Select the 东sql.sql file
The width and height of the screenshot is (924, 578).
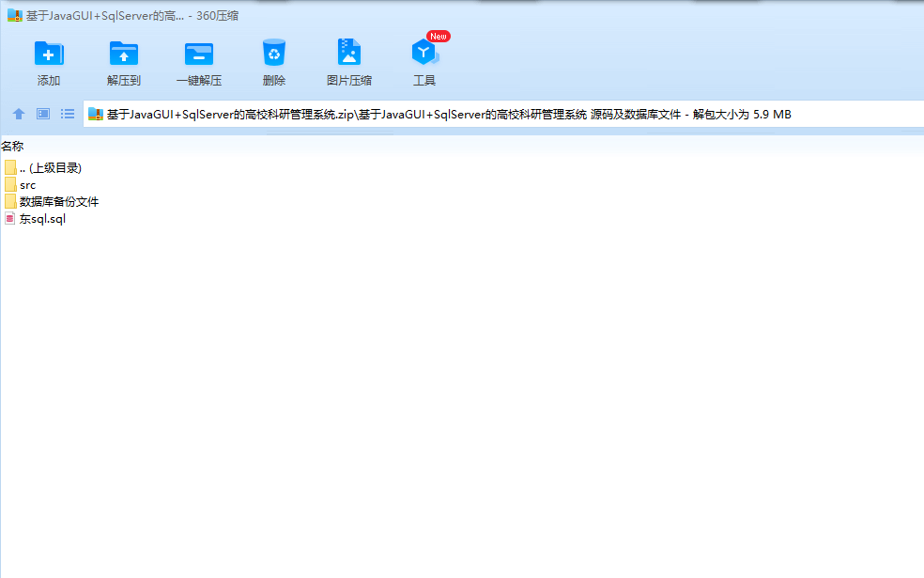pos(36,219)
